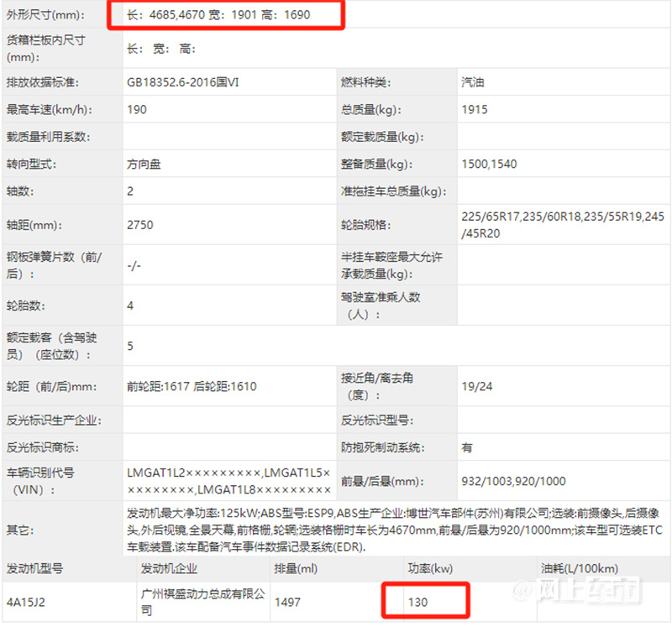
Task: Click the 载质量利用系数 label
Action: [48, 137]
